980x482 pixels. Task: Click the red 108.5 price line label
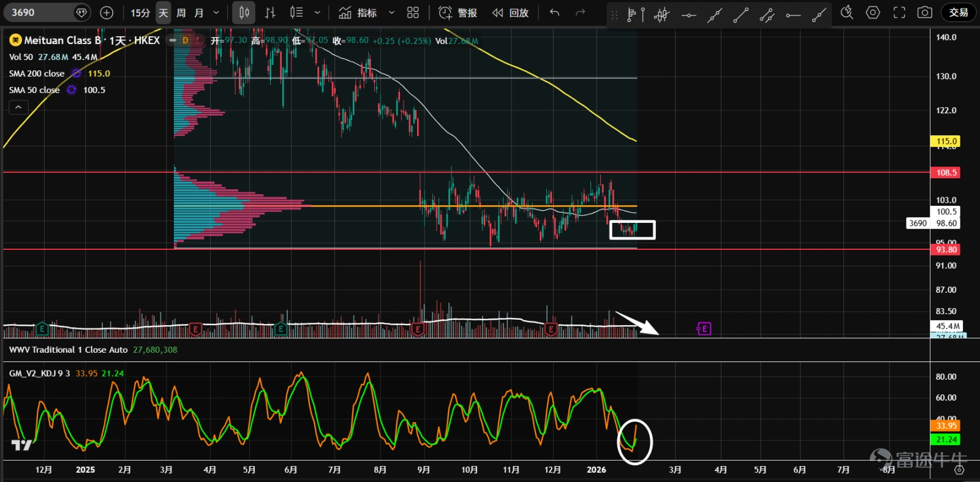coord(946,173)
